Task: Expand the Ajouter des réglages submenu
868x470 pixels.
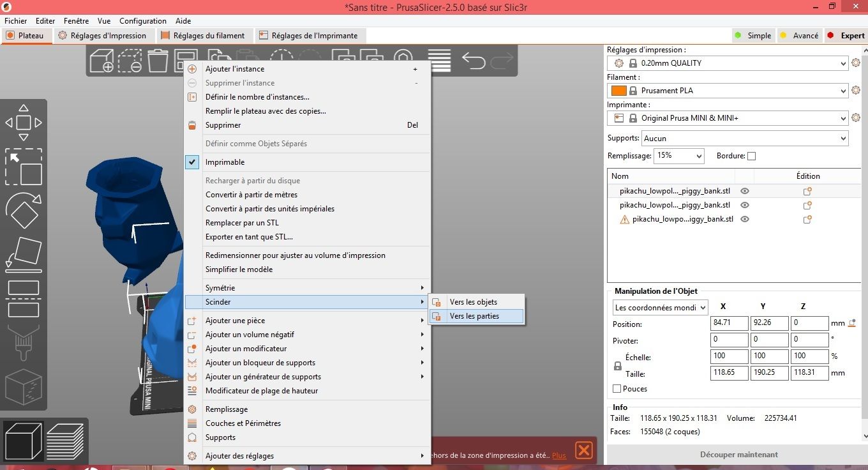Action: pyautogui.click(x=308, y=456)
